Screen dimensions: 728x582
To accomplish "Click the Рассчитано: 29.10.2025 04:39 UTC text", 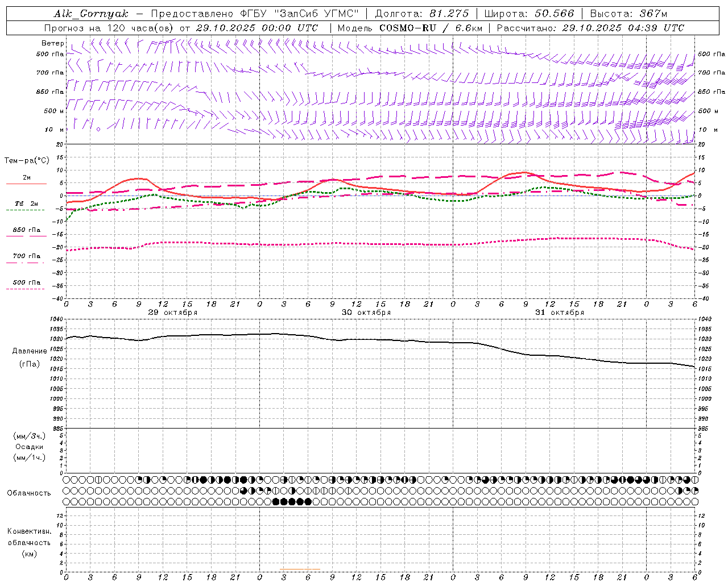I will tap(590, 28).
